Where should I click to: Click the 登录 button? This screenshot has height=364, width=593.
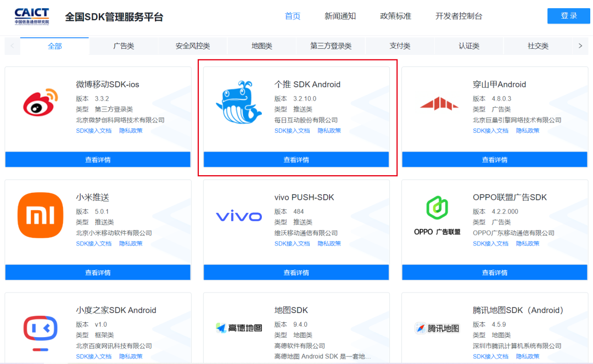pyautogui.click(x=568, y=15)
